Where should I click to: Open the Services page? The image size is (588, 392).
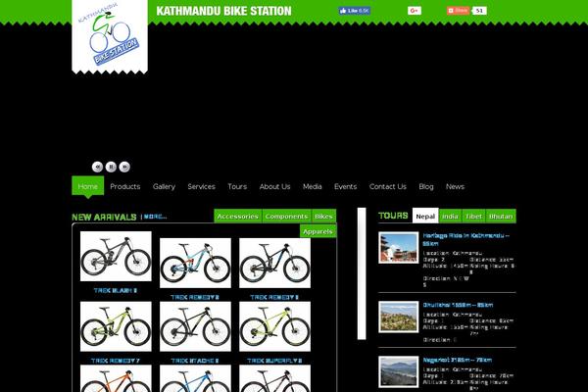point(201,186)
